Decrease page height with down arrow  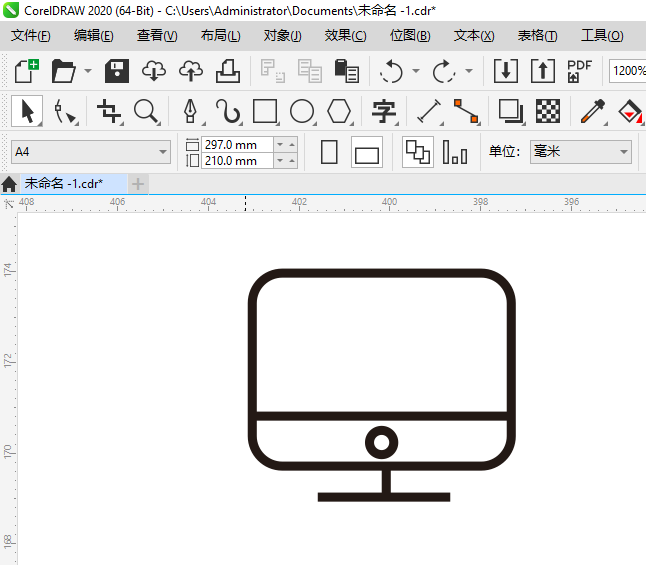coord(280,160)
